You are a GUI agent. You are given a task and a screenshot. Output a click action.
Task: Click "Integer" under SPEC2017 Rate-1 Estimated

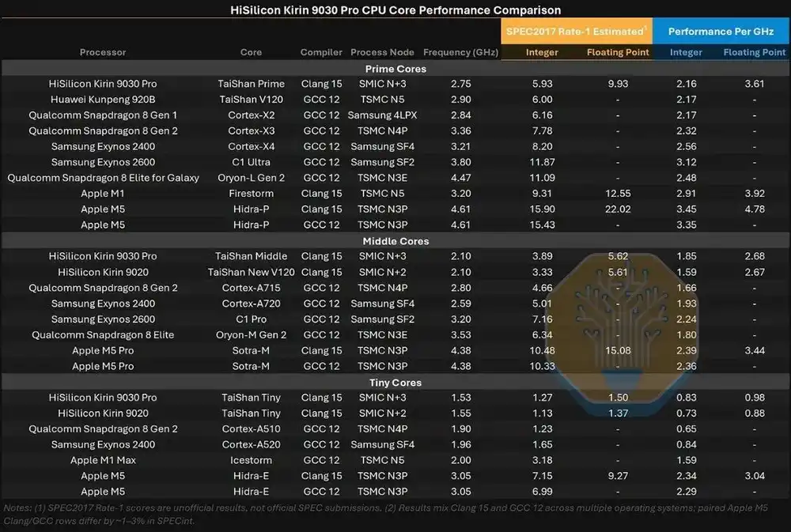[542, 52]
